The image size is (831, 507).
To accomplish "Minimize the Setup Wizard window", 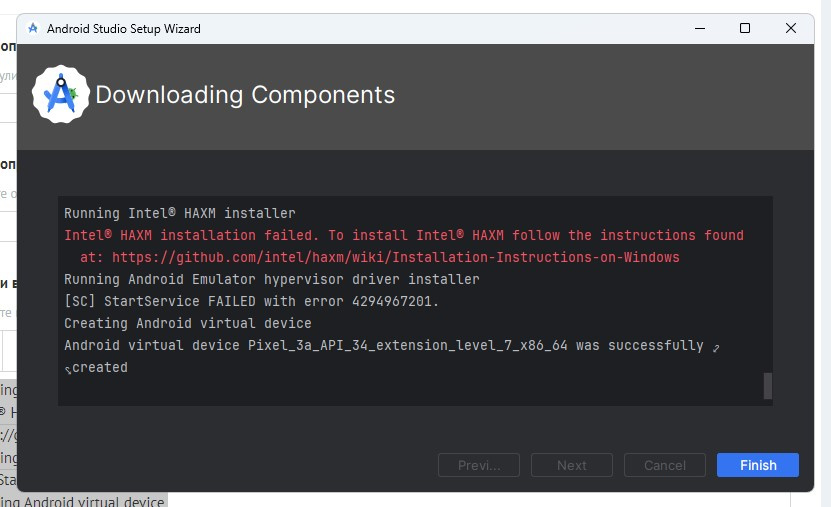I will (700, 28).
